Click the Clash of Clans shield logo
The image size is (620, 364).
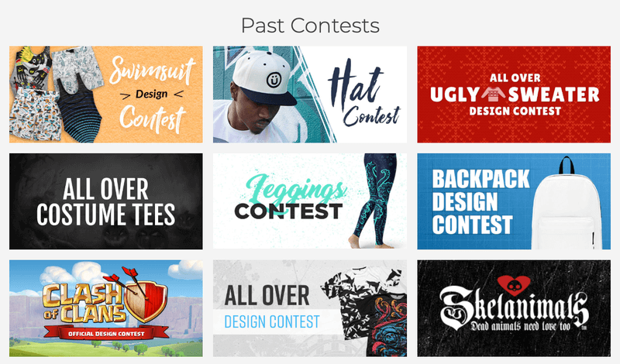[x=146, y=294]
